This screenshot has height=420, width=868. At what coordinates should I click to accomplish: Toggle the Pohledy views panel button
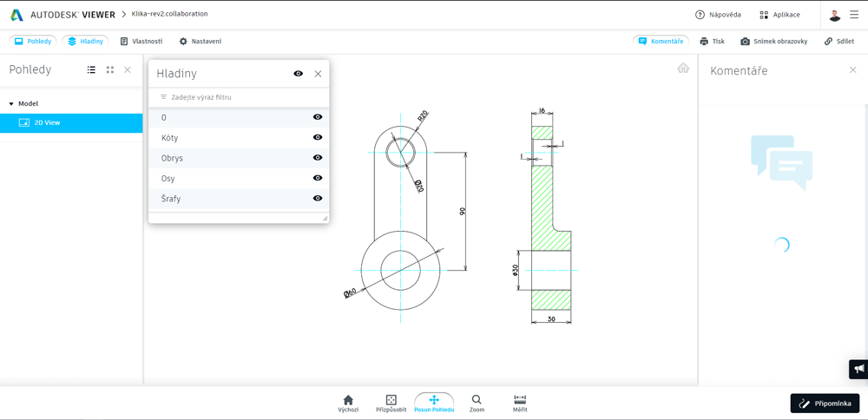pyautogui.click(x=33, y=41)
